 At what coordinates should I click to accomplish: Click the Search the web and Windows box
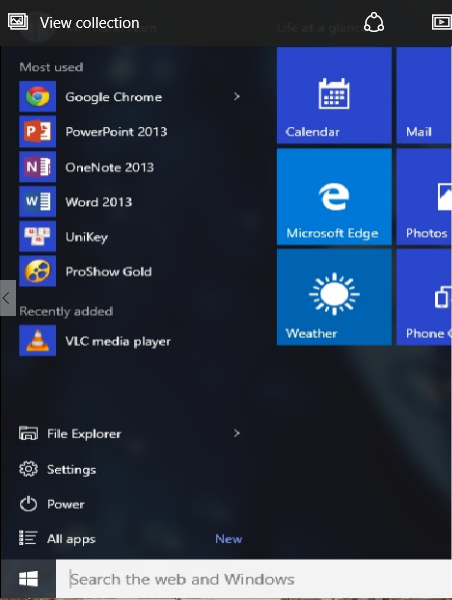pyautogui.click(x=254, y=579)
